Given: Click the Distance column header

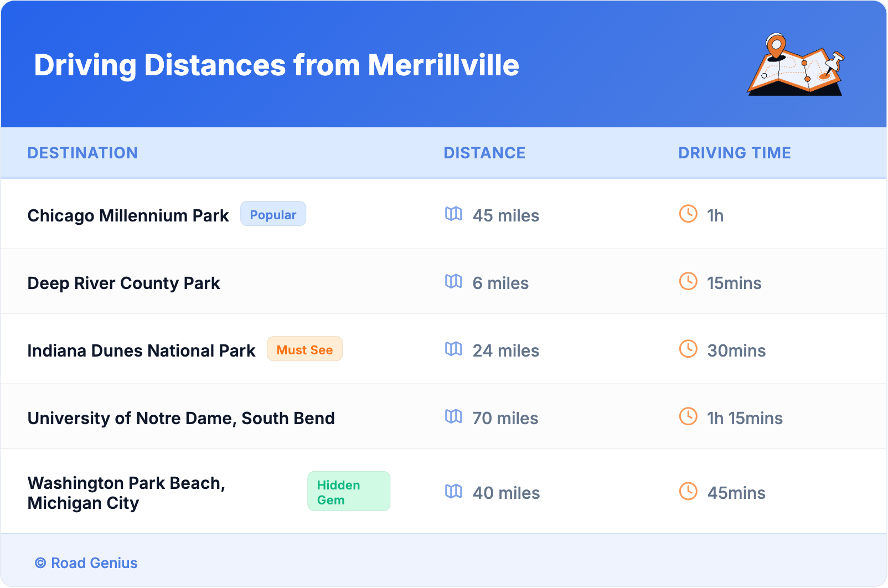Looking at the screenshot, I should pyautogui.click(x=484, y=153).
